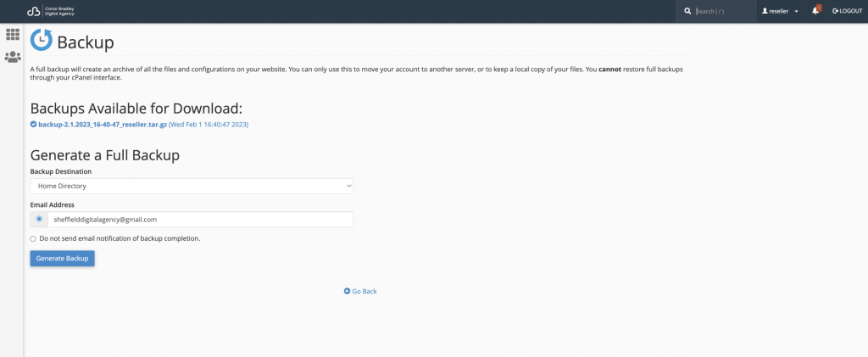Click the backup timestamp Wed Feb 1 16:40:47 2023

pos(209,125)
